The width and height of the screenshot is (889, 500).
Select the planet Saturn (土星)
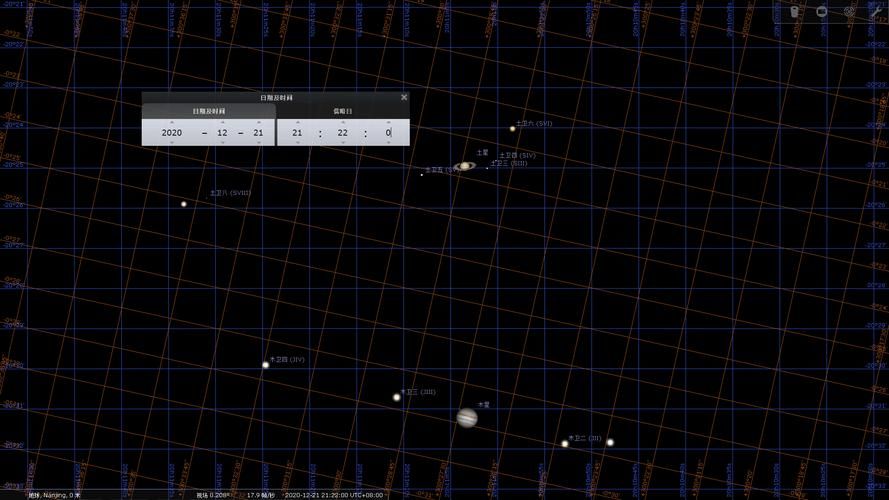464,166
